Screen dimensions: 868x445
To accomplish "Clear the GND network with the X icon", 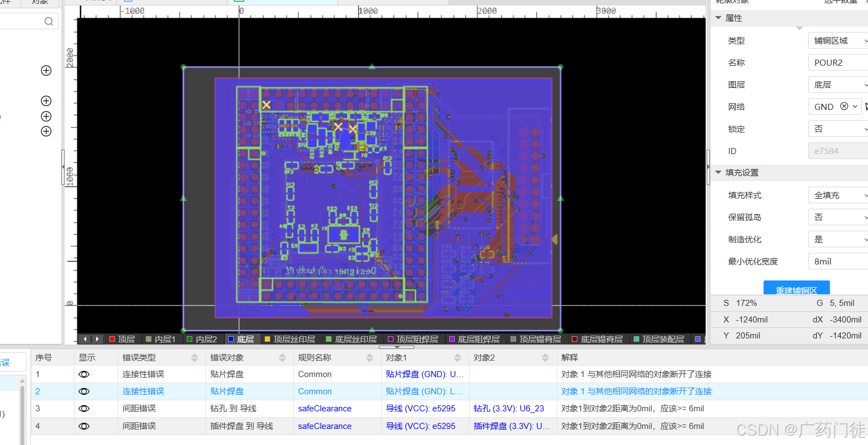I will point(844,106).
